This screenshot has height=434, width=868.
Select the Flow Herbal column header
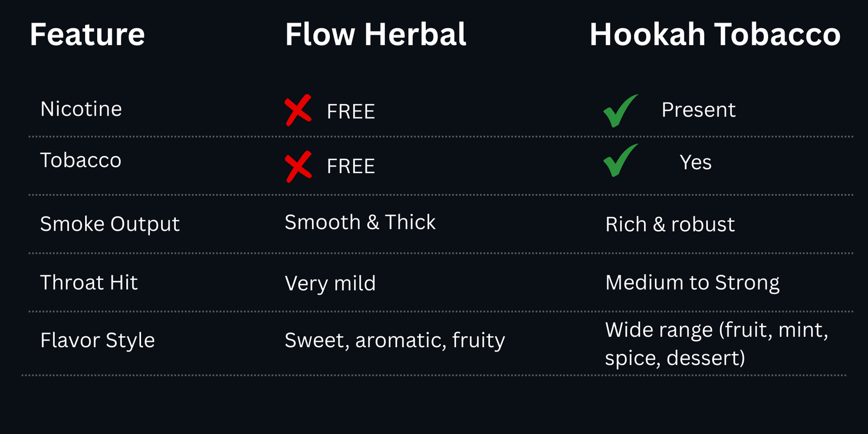pyautogui.click(x=375, y=35)
